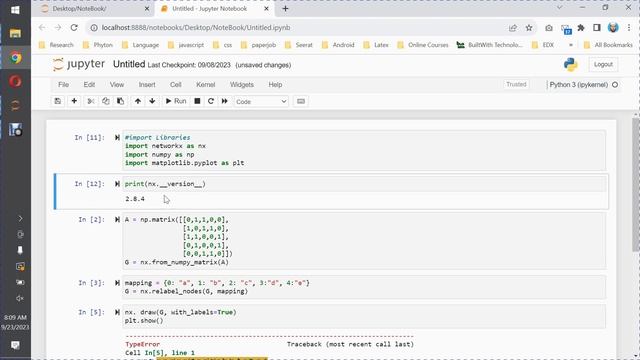This screenshot has height=360, width=640.
Task: Click into the print(nx.__version__) code cell
Action: pos(364,184)
